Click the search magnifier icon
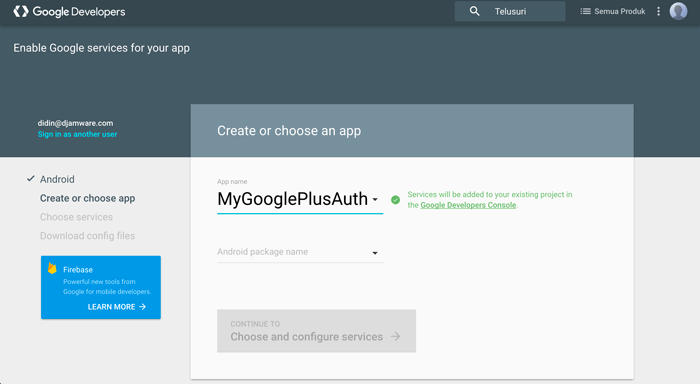 click(x=474, y=11)
